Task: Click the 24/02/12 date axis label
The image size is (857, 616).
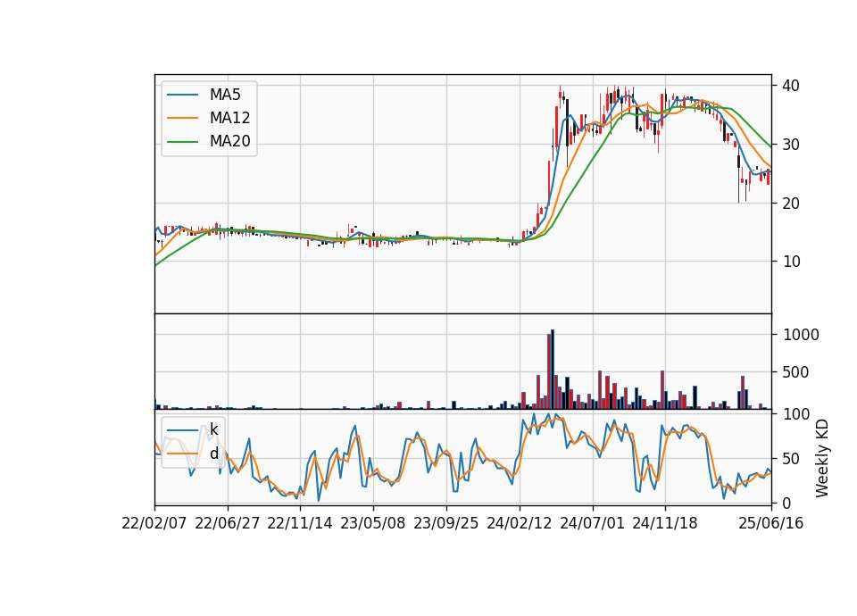Action: (x=520, y=523)
